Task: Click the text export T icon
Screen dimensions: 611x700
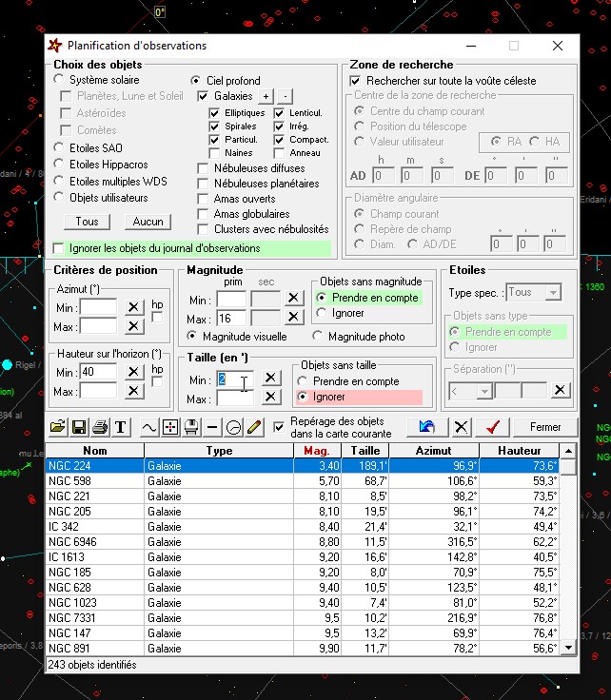Action: coord(121,427)
